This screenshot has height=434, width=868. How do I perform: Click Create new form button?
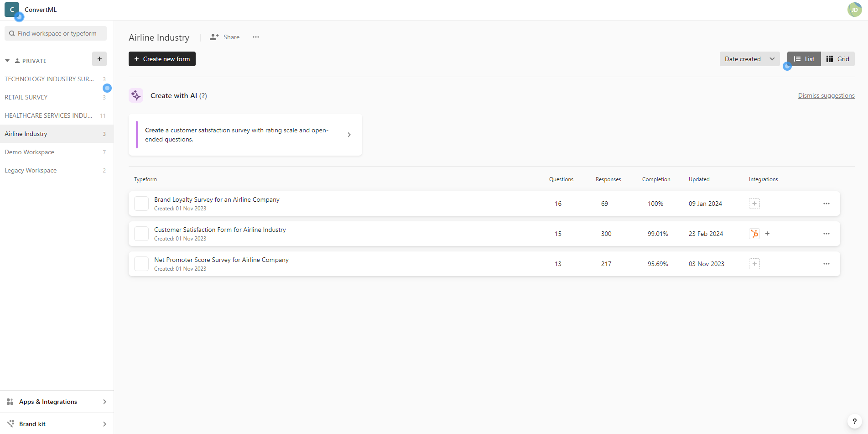[162, 59]
